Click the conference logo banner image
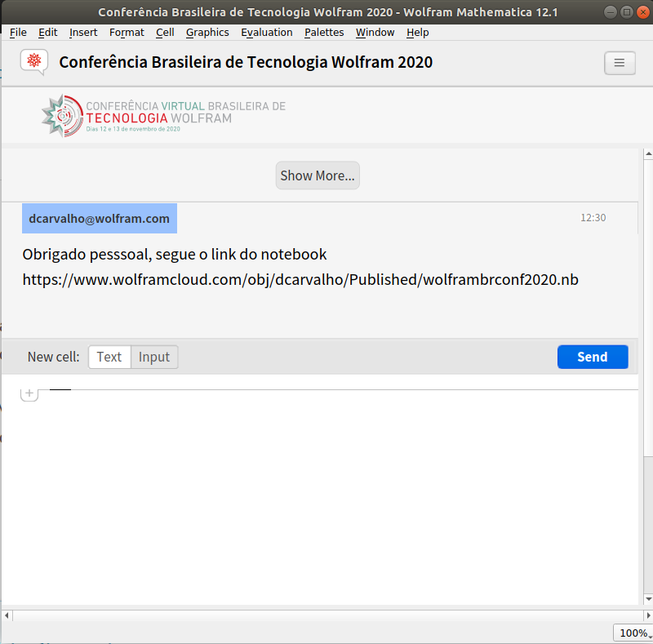This screenshot has height=644, width=653. (164, 116)
